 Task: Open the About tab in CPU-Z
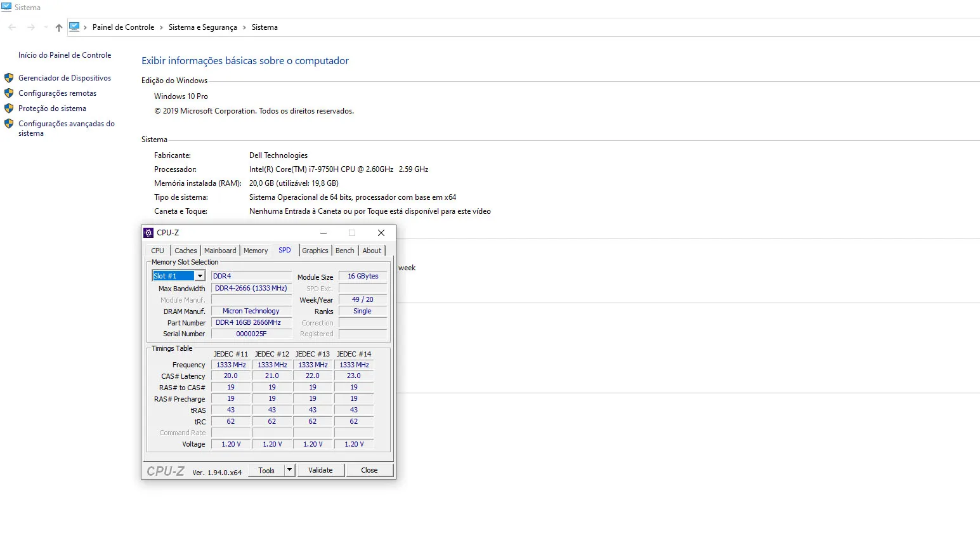click(372, 251)
